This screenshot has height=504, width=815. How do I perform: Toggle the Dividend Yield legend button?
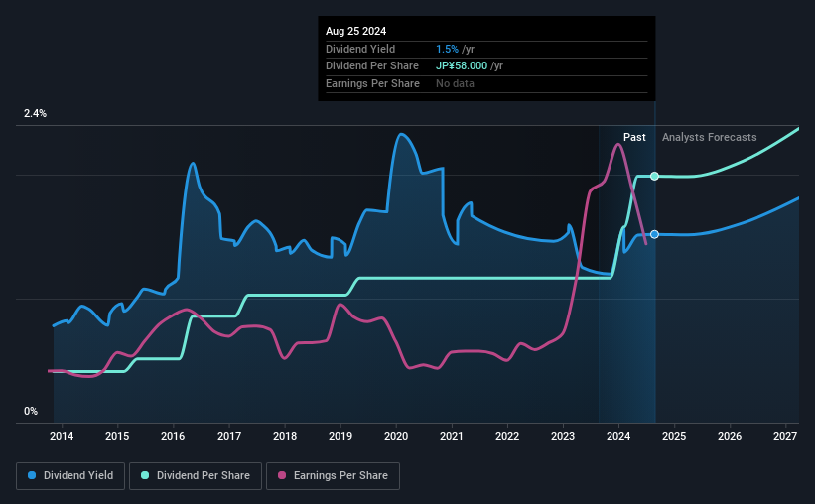pyautogui.click(x=70, y=476)
